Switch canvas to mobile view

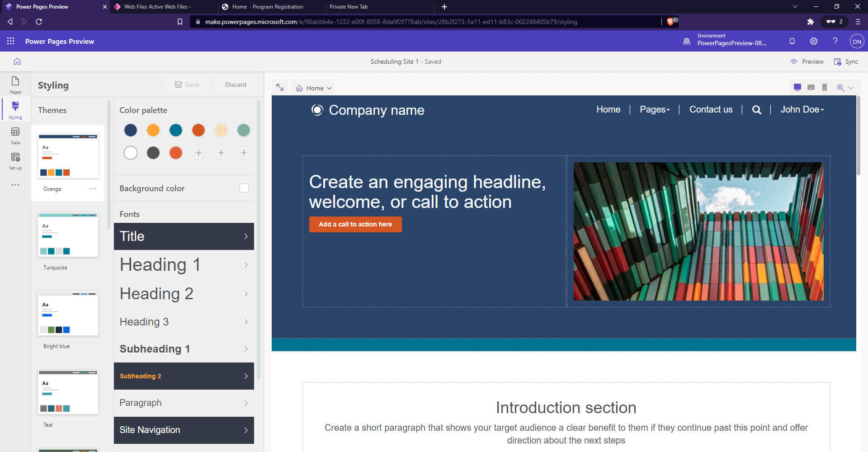click(x=824, y=87)
